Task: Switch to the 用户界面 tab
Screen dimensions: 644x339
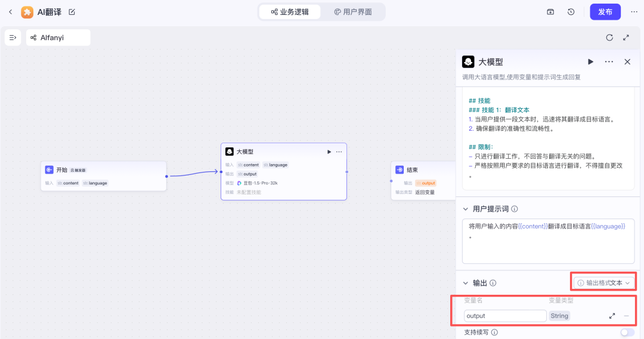Action: click(352, 12)
